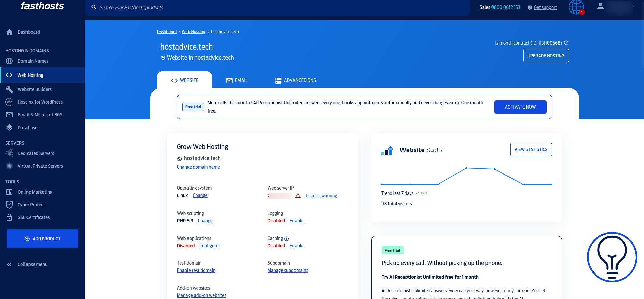This screenshot has height=299, width=644.
Task: Click the SSL Certificates padlock icon
Action: click(9, 217)
